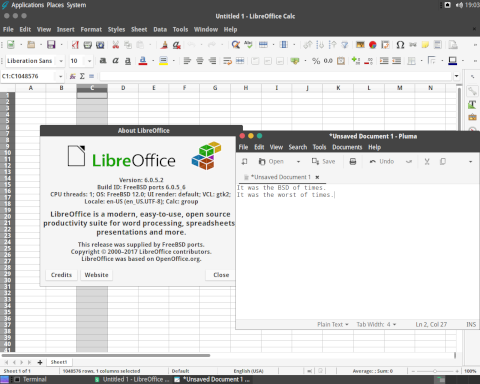Click the zoom slider in Calc status bar
The image size is (480, 384).
click(435, 371)
